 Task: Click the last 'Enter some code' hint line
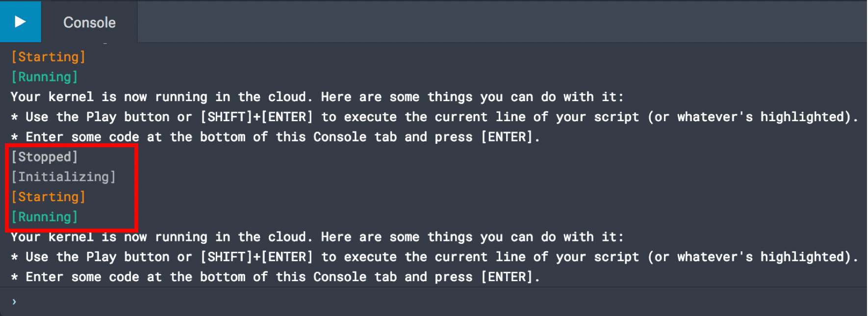pos(275,277)
